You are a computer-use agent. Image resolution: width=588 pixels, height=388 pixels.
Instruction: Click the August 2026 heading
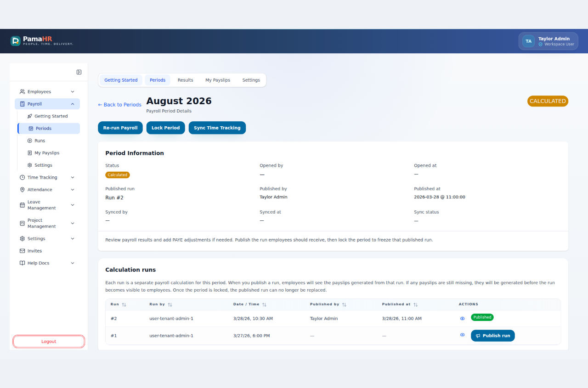pyautogui.click(x=179, y=101)
